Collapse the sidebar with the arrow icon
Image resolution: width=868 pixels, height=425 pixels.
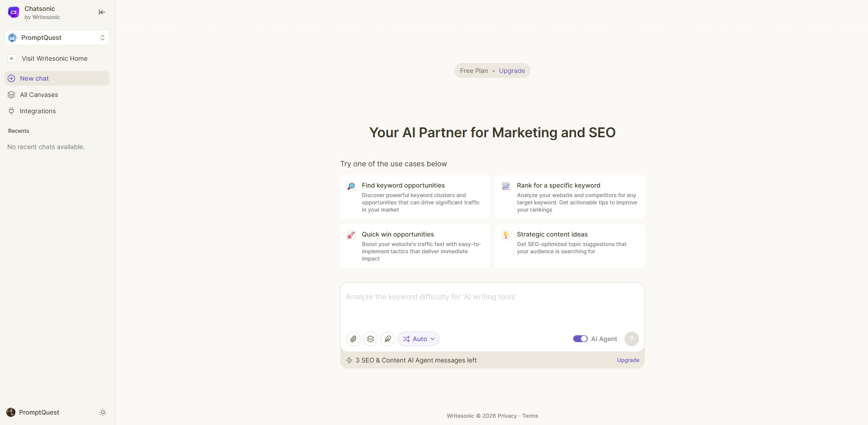pos(102,12)
